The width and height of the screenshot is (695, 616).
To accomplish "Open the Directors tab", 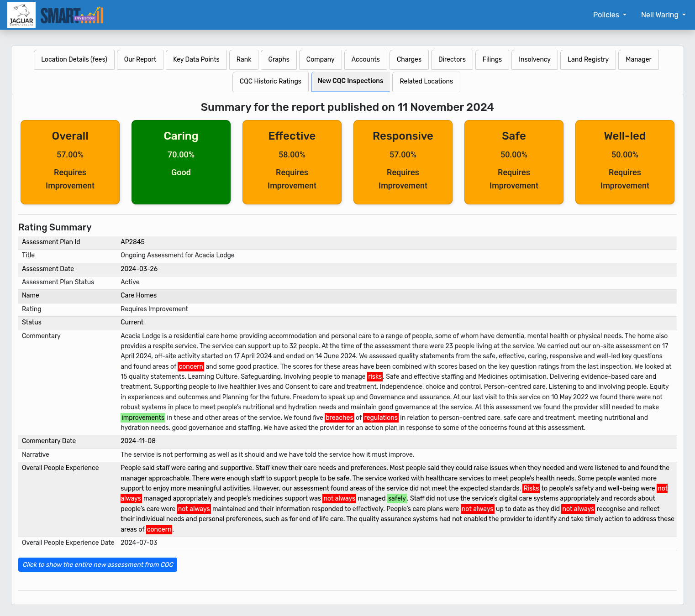I will 452,60.
